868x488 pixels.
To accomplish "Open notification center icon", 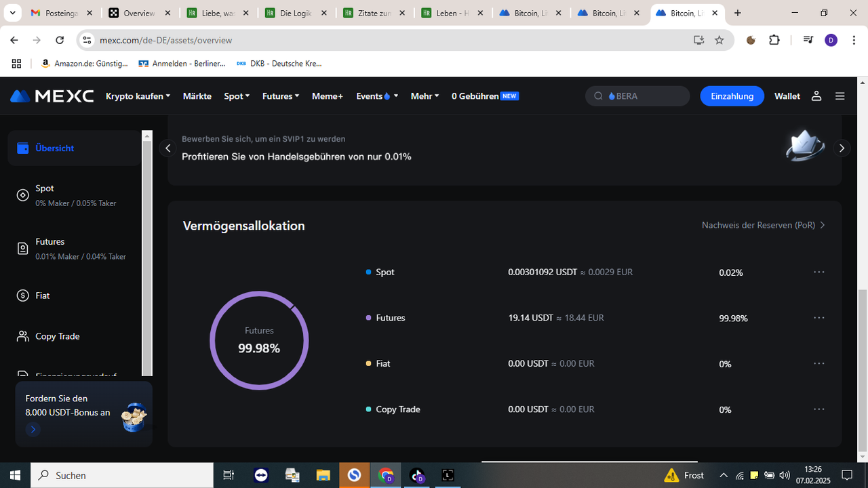I will (x=847, y=475).
